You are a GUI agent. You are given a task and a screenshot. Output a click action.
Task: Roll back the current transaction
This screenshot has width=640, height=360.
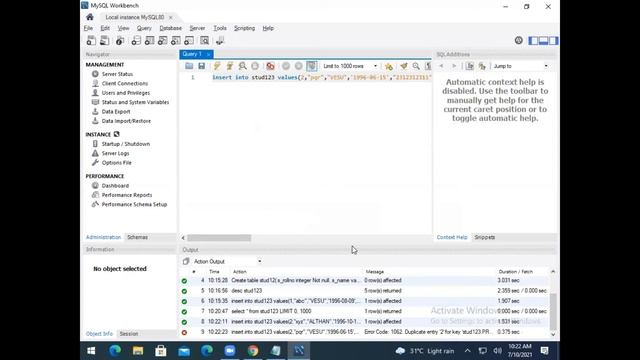coord(299,66)
